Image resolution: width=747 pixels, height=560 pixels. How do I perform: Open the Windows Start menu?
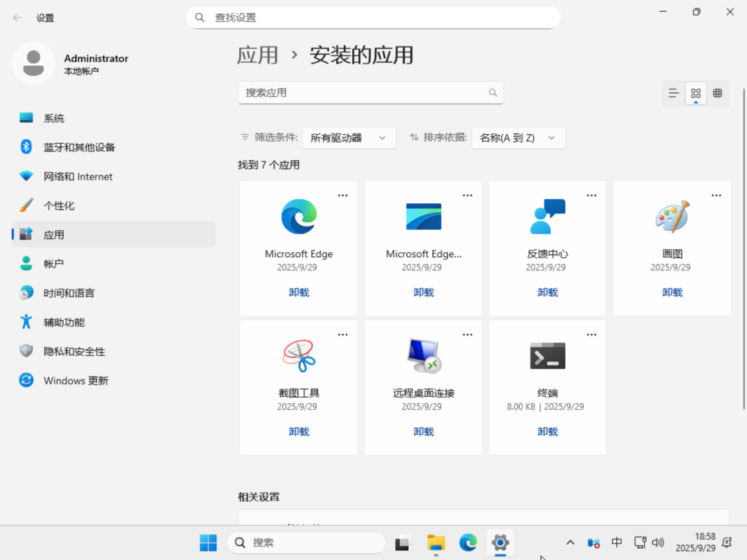pos(208,543)
